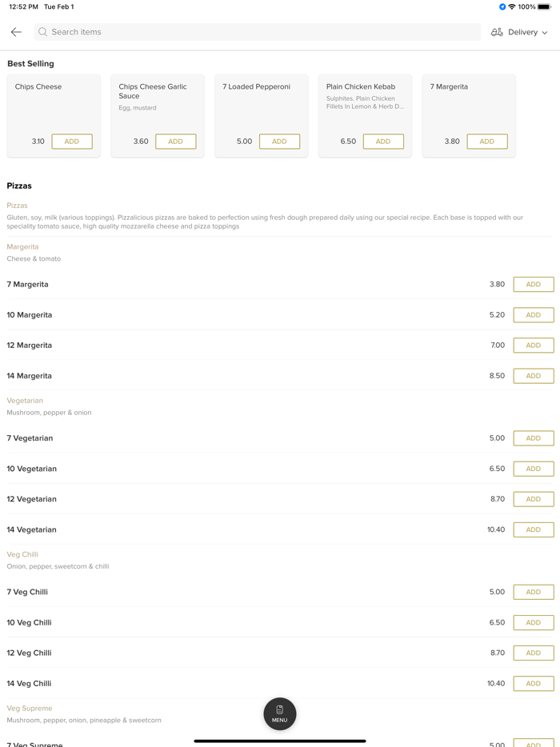
Task: Add 12 Vegetarian pizza
Action: click(534, 499)
